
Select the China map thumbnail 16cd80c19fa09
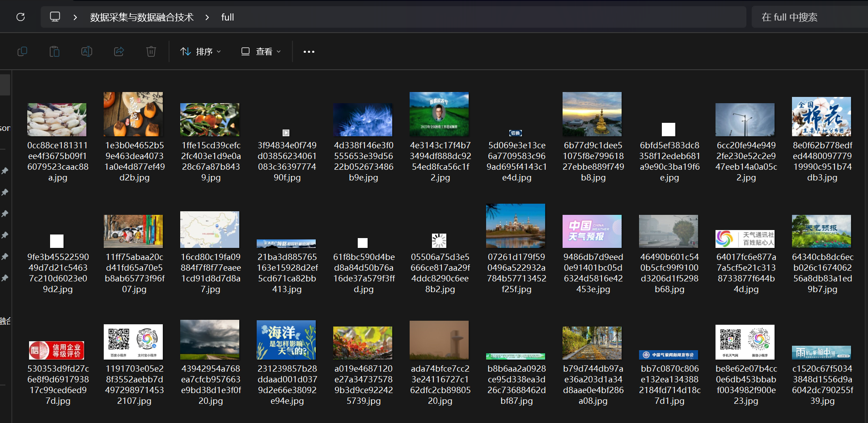pos(210,230)
